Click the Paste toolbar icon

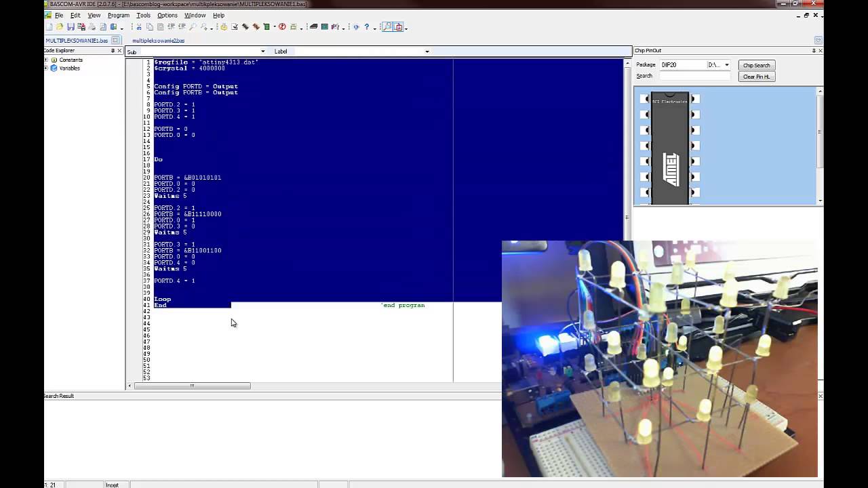coord(160,27)
